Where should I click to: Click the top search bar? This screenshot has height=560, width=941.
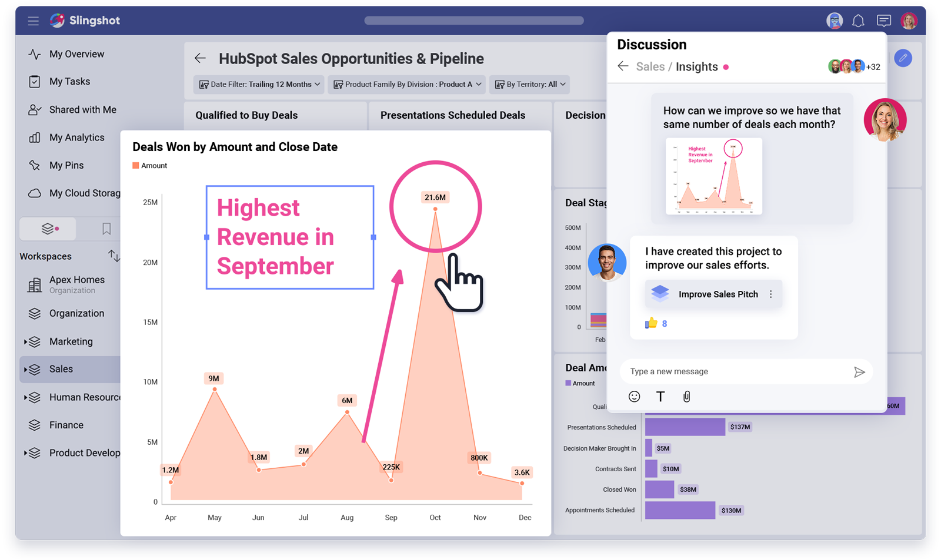tap(474, 21)
